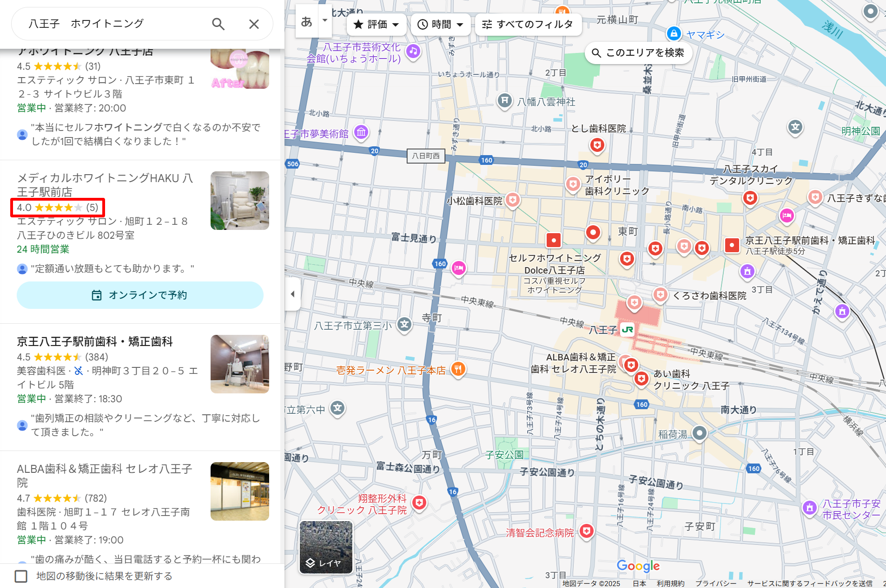Open プライバシー privacy link
This screenshot has width=886, height=588.
click(716, 583)
